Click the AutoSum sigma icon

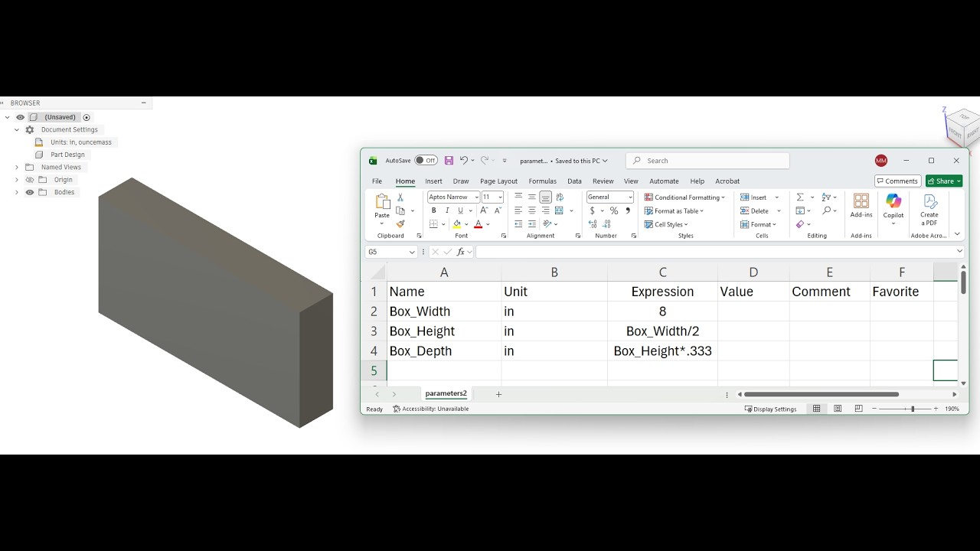[x=800, y=197]
